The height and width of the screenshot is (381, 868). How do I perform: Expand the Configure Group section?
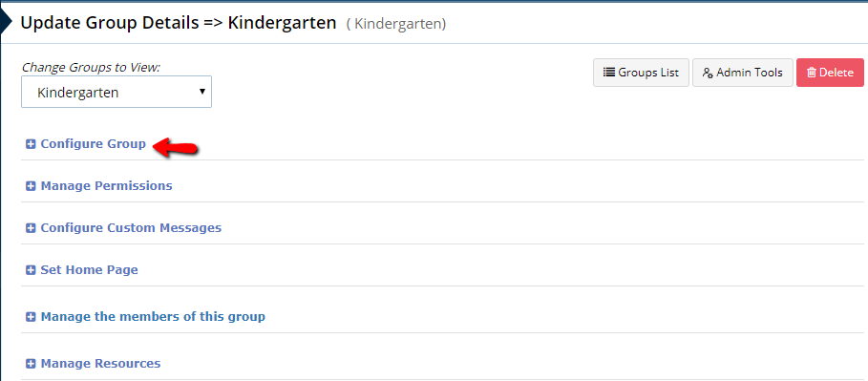click(93, 144)
